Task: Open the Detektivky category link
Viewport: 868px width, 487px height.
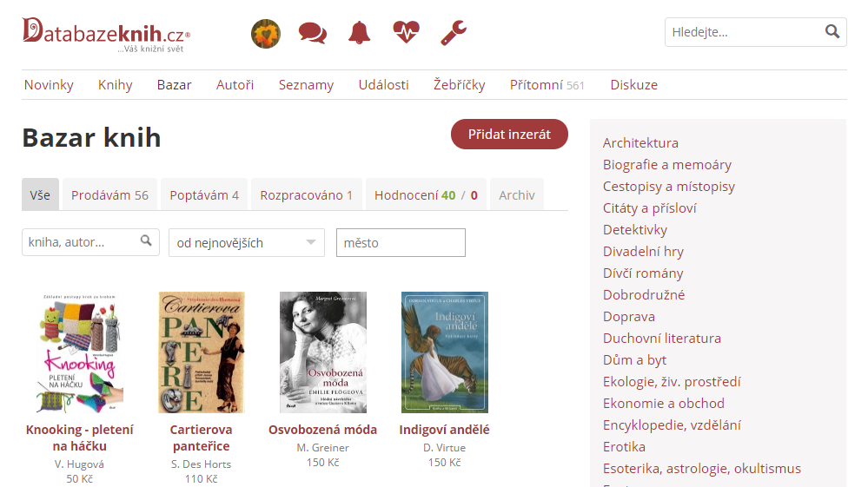Action: point(634,230)
